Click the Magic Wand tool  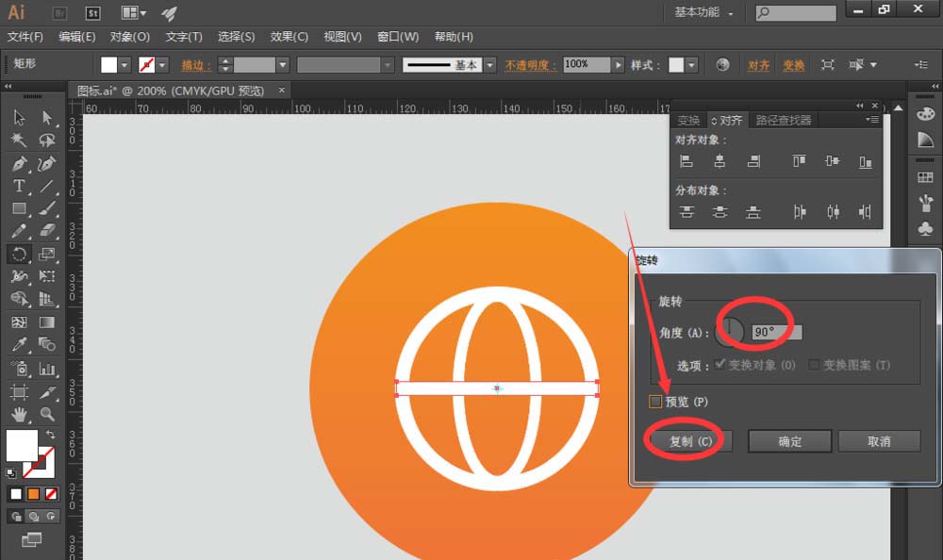pos(19,140)
